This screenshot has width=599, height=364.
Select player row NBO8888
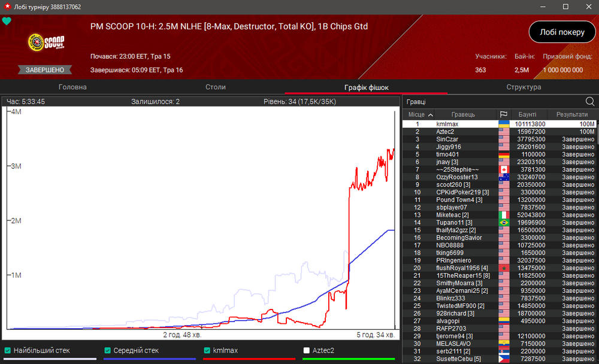tap(500, 245)
